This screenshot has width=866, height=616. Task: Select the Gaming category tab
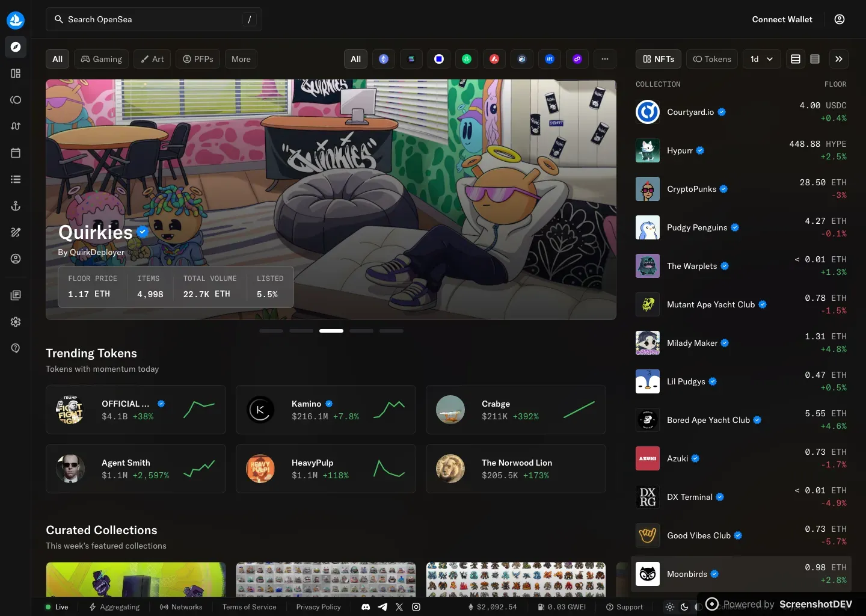coord(102,59)
